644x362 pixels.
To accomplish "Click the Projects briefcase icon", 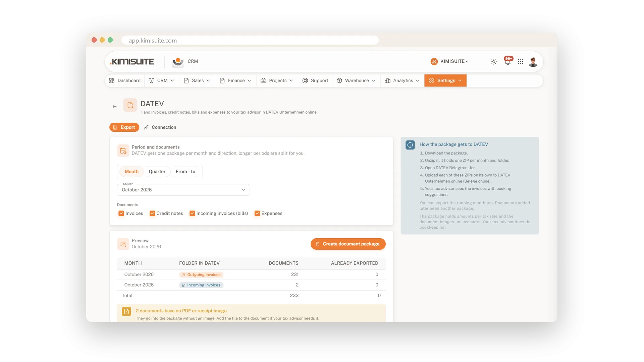I will [x=263, y=81].
